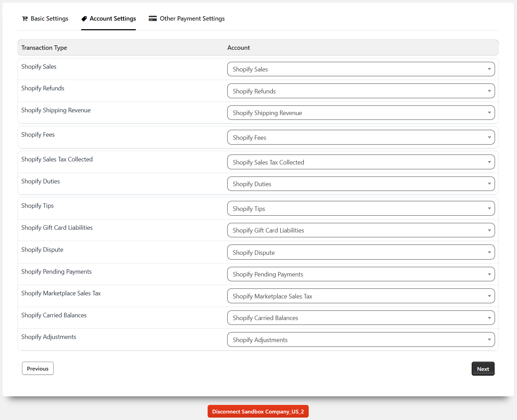This screenshot has width=517, height=420.
Task: Open the Shopify Adjustments account dropdown
Action: click(361, 340)
